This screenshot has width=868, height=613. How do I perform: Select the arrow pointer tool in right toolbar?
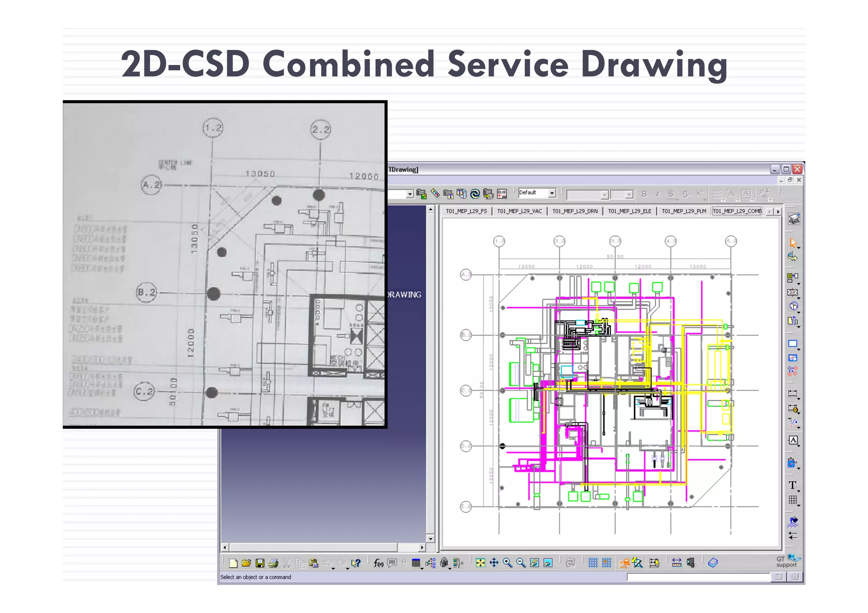point(793,243)
